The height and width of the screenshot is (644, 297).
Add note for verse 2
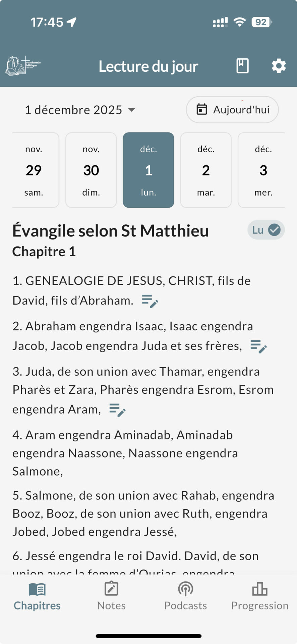(258, 346)
